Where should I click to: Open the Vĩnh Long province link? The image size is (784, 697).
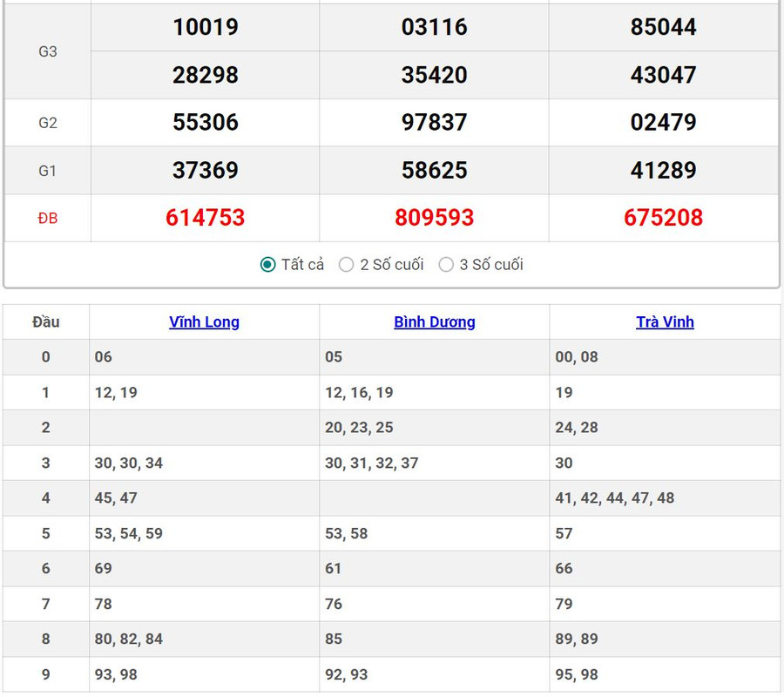coord(204,322)
